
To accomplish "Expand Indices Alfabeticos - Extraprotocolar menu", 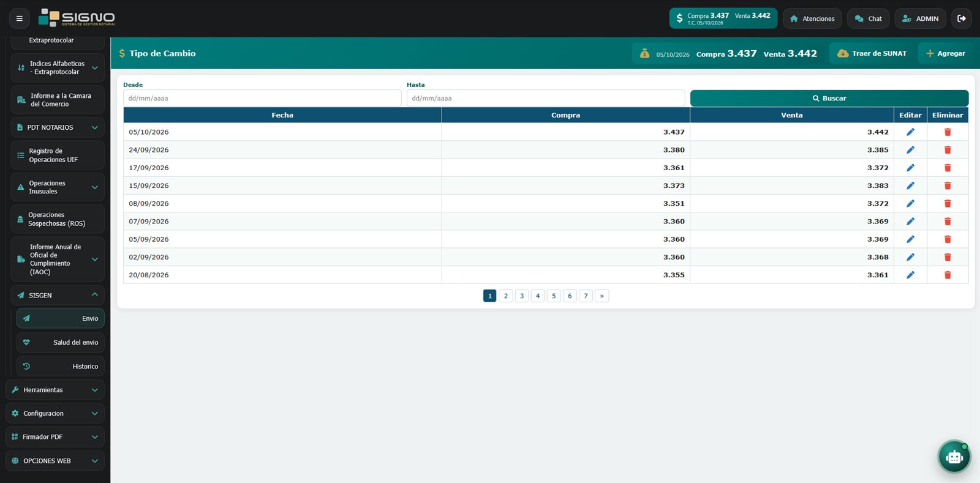I will pyautogui.click(x=58, y=68).
